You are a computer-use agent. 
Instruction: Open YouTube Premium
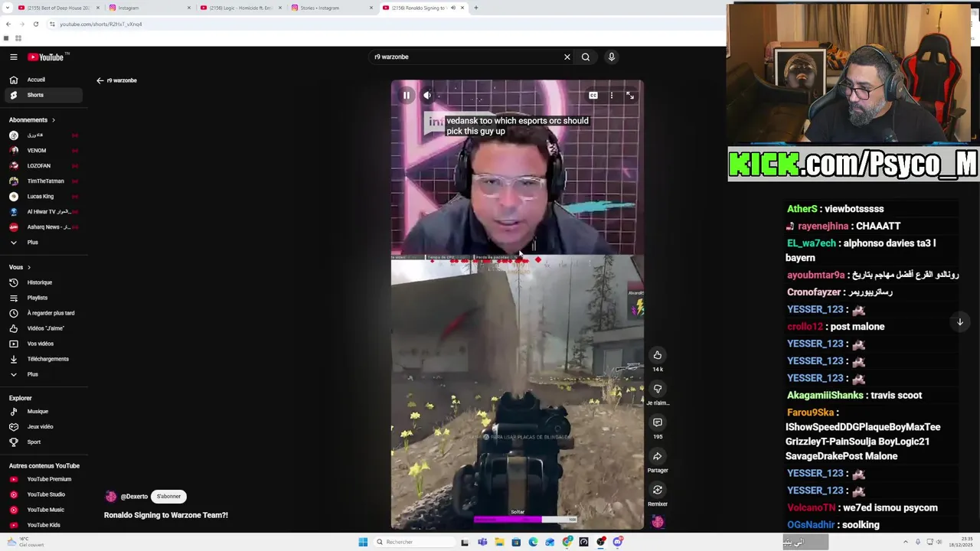point(43,479)
